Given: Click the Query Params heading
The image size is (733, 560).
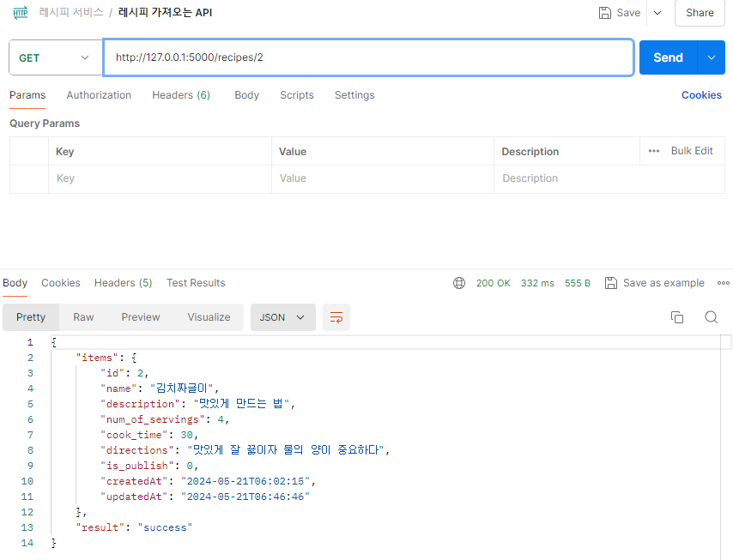Looking at the screenshot, I should 45,123.
